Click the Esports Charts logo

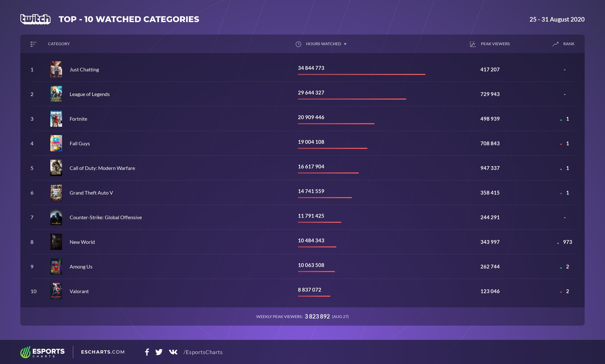[x=42, y=352]
